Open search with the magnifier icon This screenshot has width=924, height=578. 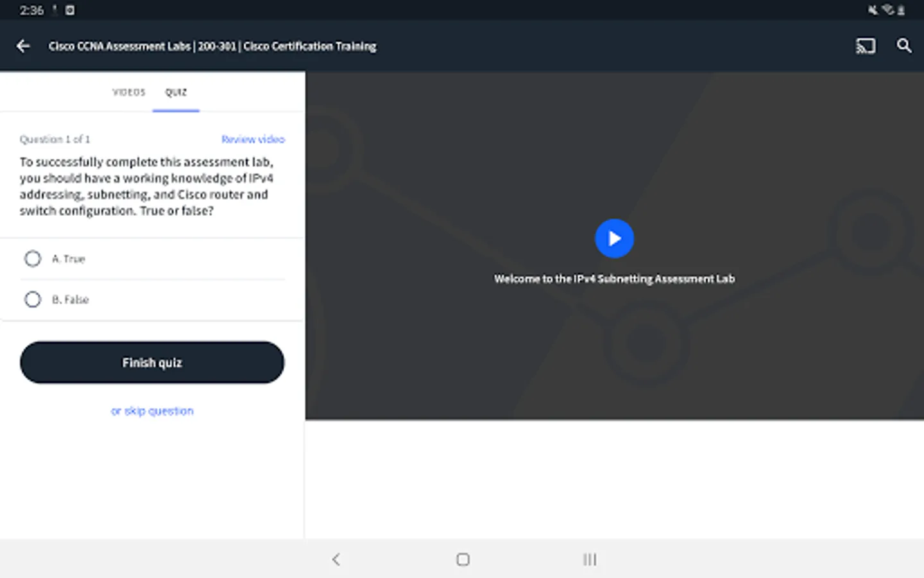coord(903,46)
